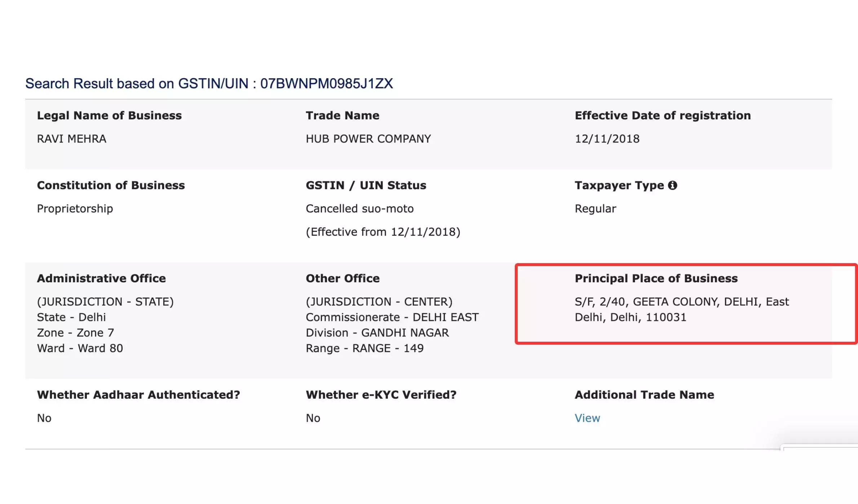Select the RANGE - 149 line
The height and width of the screenshot is (504, 858).
[x=364, y=348]
